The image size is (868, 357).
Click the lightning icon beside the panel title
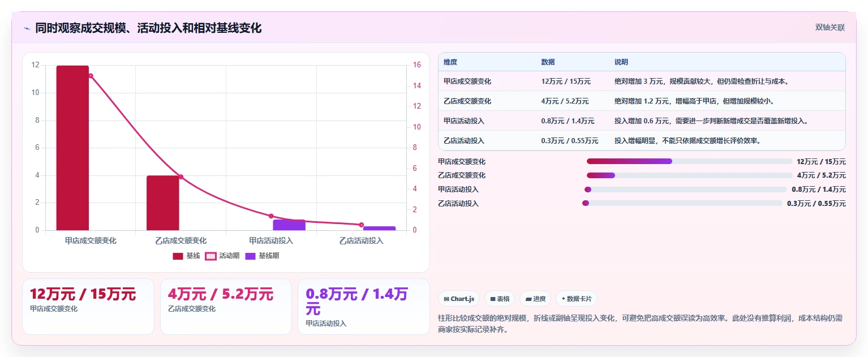click(x=27, y=28)
